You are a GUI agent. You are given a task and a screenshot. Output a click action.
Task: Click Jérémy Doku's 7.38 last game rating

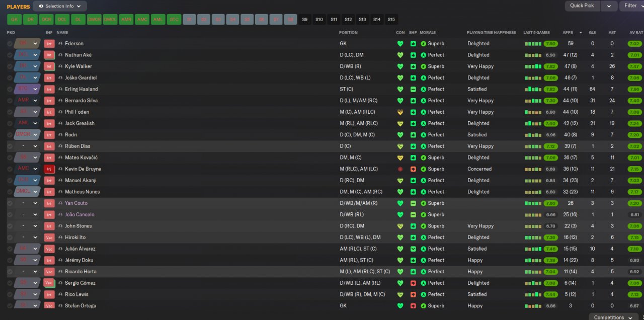pyautogui.click(x=550, y=260)
